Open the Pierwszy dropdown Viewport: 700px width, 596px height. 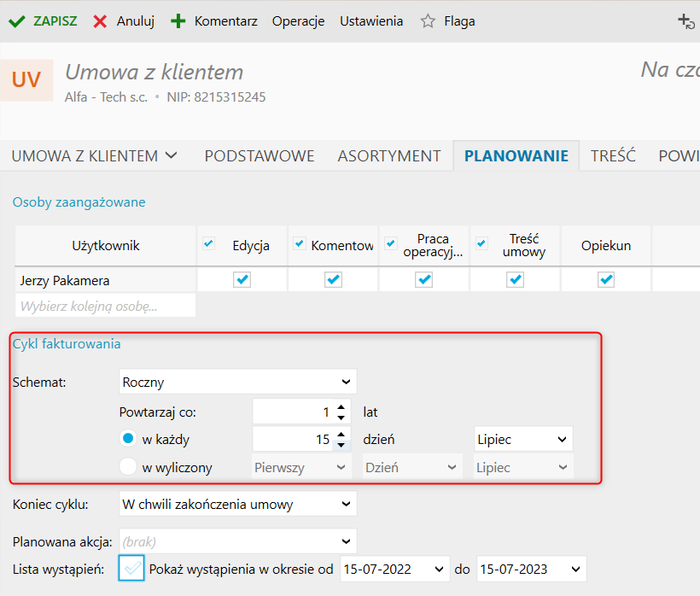(301, 467)
